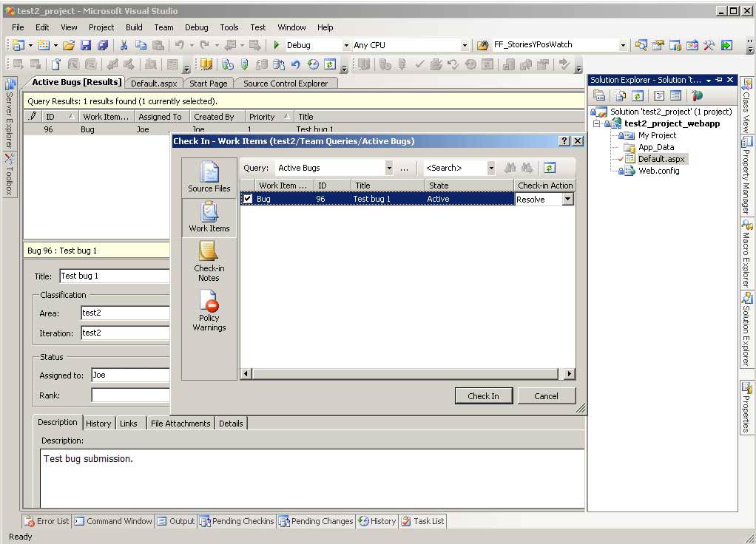Open the Pending Changes bottom tab
This screenshot has width=756, height=544.
point(317,521)
